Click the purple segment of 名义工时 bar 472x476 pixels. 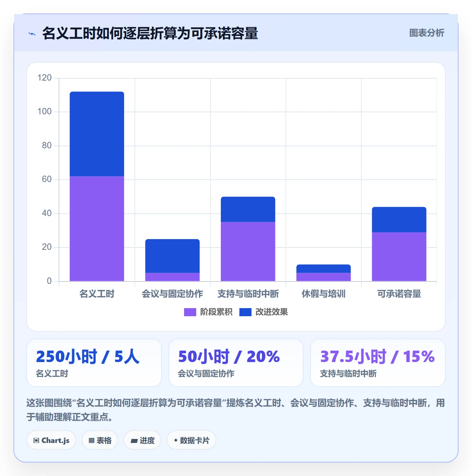pos(97,229)
